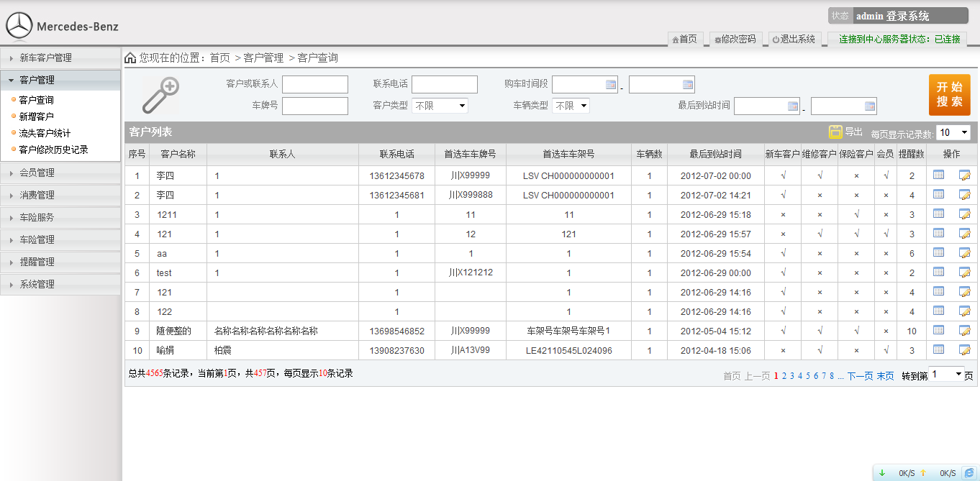980x481 pixels.
Task: Expand the 系统管理 sidebar section
Action: 60,284
